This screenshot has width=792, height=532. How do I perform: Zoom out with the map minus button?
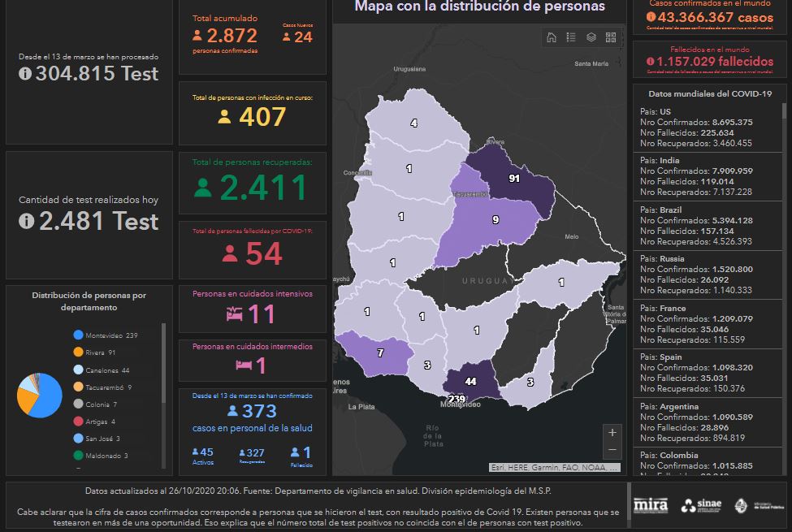tap(612, 450)
